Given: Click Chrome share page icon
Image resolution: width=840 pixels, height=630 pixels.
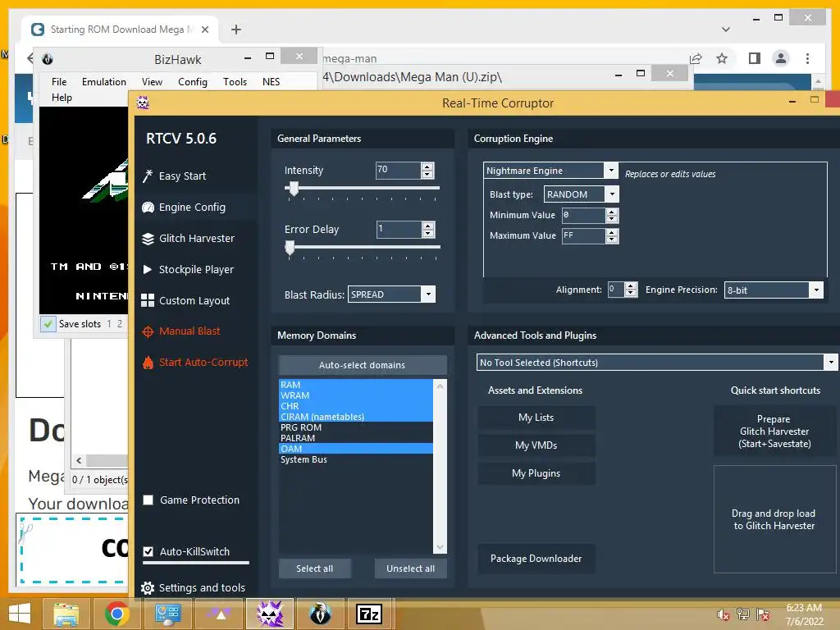Looking at the screenshot, I should (696, 58).
